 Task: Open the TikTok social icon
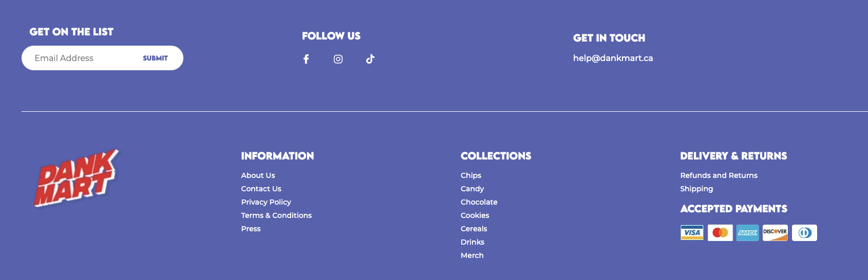pyautogui.click(x=370, y=59)
